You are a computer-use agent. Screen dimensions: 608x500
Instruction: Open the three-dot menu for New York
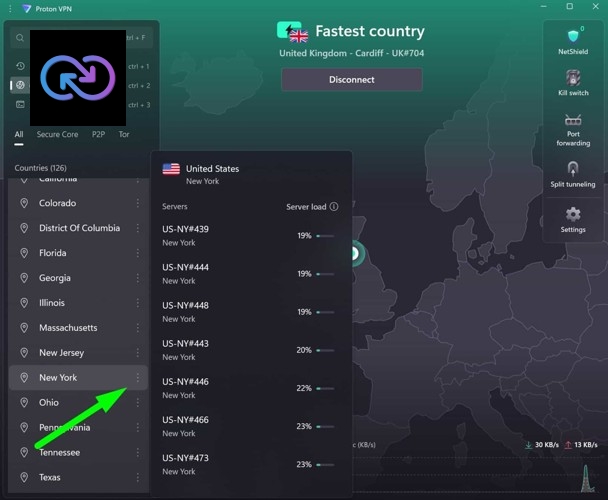[x=138, y=378]
